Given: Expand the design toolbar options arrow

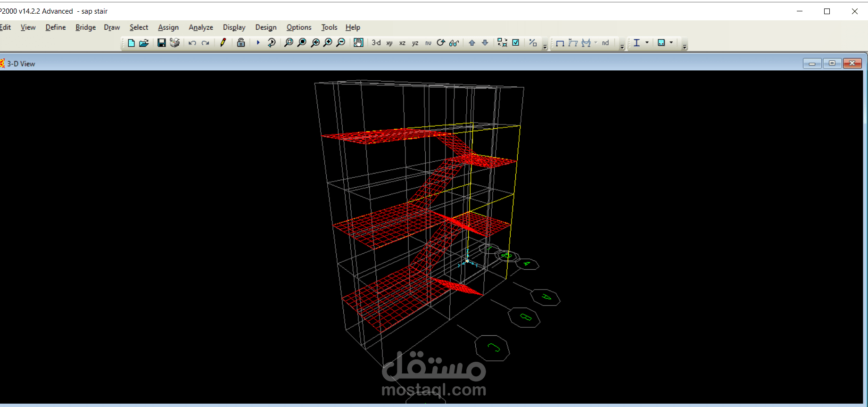Looking at the screenshot, I should coord(685,46).
